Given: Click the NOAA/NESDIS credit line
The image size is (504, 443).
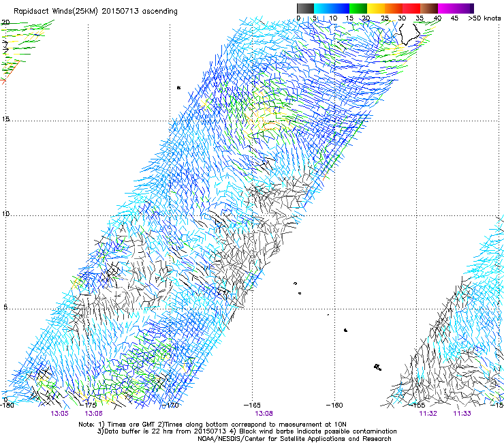Looking at the screenshot, I should (294, 439).
